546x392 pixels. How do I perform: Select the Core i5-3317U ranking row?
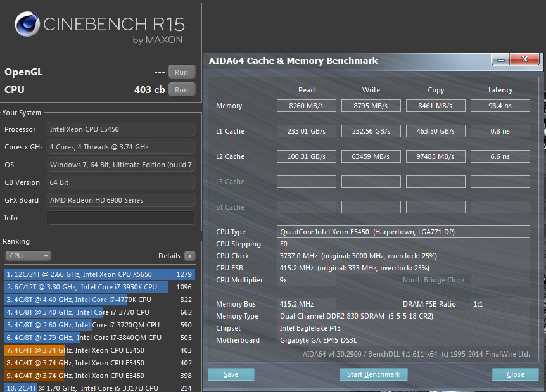[98, 388]
